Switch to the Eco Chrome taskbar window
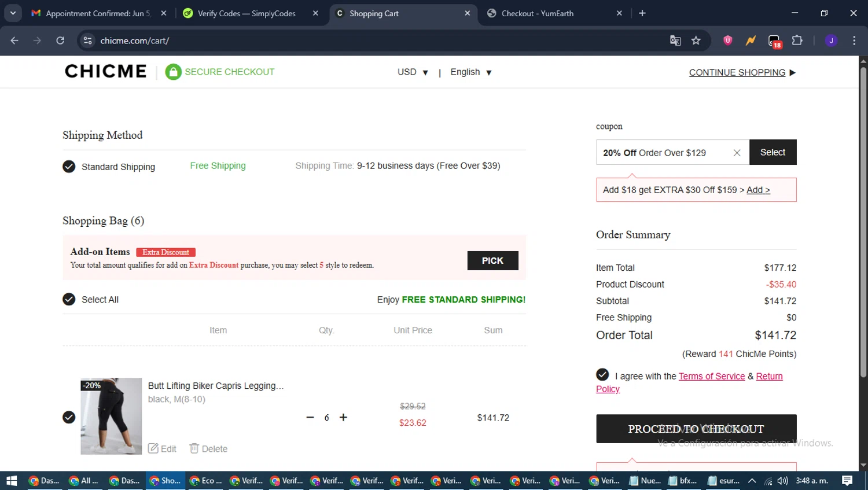Viewport: 868px width, 490px height. (x=205, y=481)
